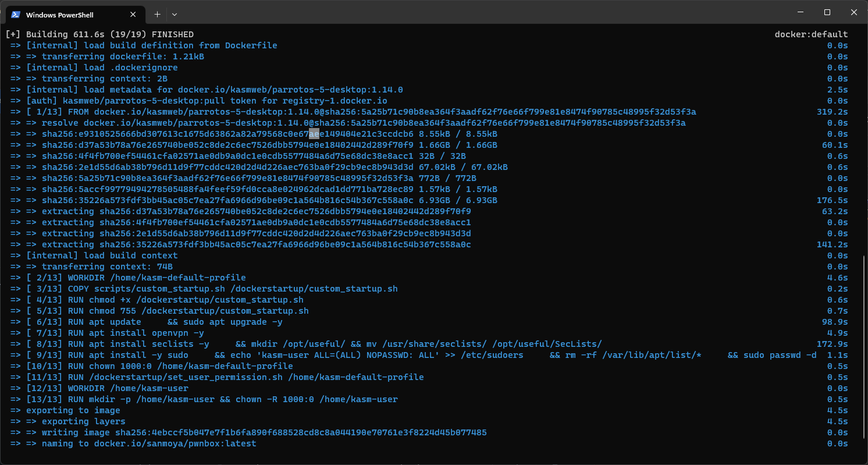Click the '[auth] kasmweb/parrotos-5-desktop' line
Screen dimensions: 868x465
(x=198, y=101)
